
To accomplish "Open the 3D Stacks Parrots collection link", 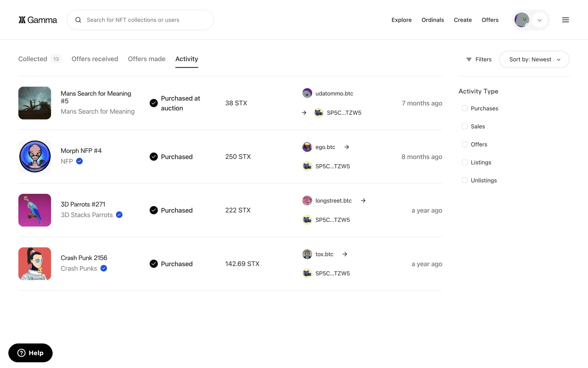I will 87,215.
